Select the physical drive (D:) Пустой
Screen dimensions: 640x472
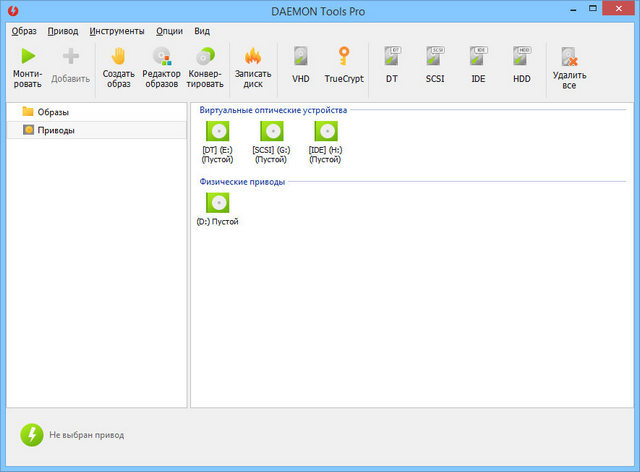point(217,204)
